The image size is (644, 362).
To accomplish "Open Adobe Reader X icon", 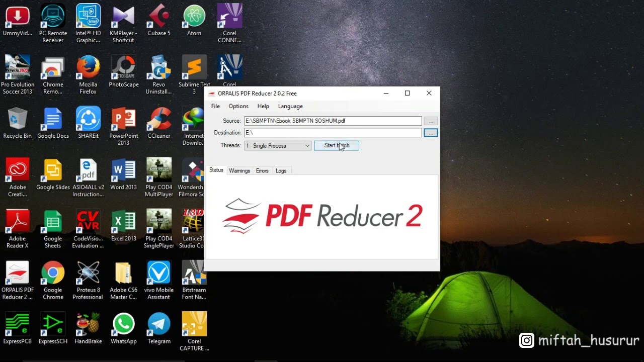I will pyautogui.click(x=18, y=228).
